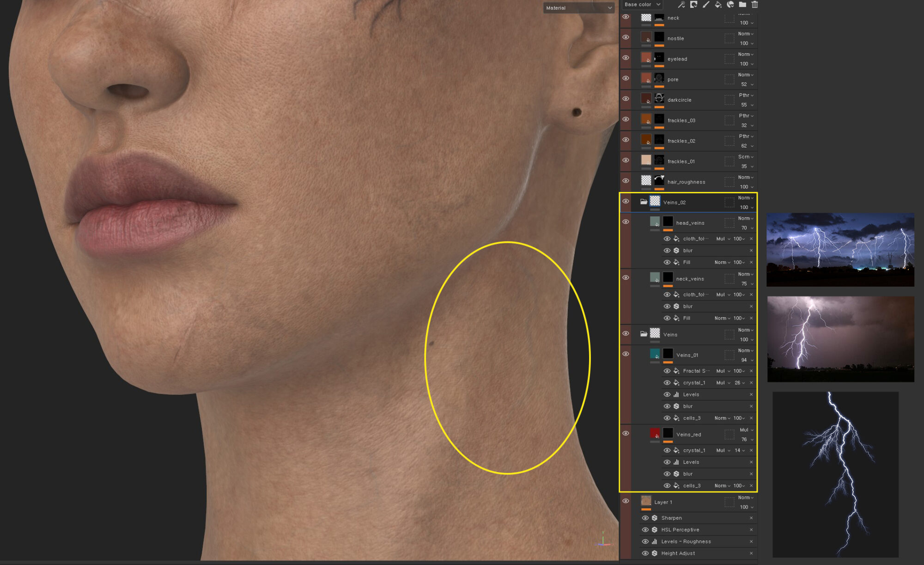Click the add smart material icon
Screen dimensions: 924x565
(730, 5)
